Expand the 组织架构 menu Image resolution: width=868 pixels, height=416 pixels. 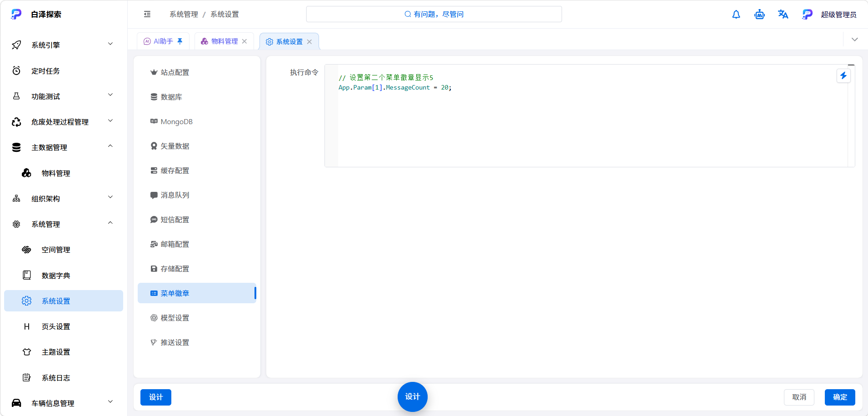[x=64, y=199]
